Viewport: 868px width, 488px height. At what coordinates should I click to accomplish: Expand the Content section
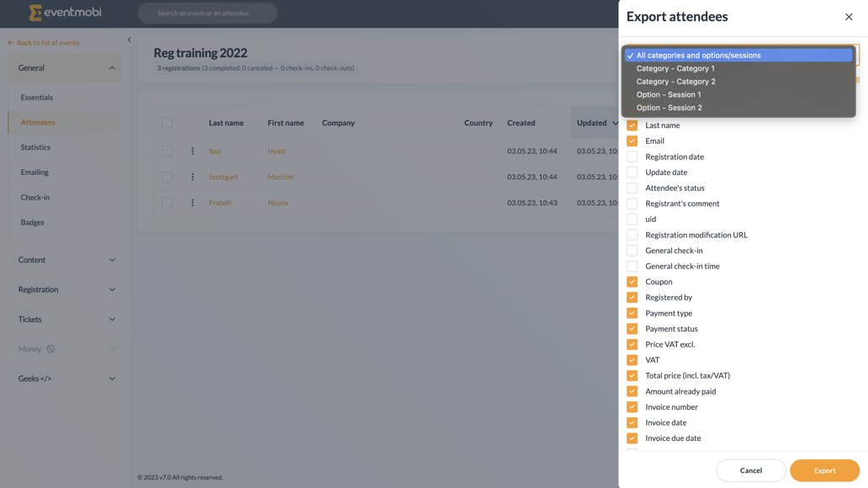(32, 260)
